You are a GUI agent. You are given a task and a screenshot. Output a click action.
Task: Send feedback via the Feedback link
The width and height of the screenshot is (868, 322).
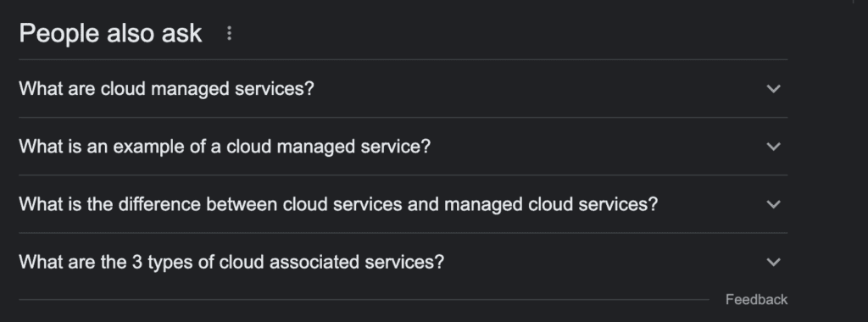pyautogui.click(x=756, y=299)
